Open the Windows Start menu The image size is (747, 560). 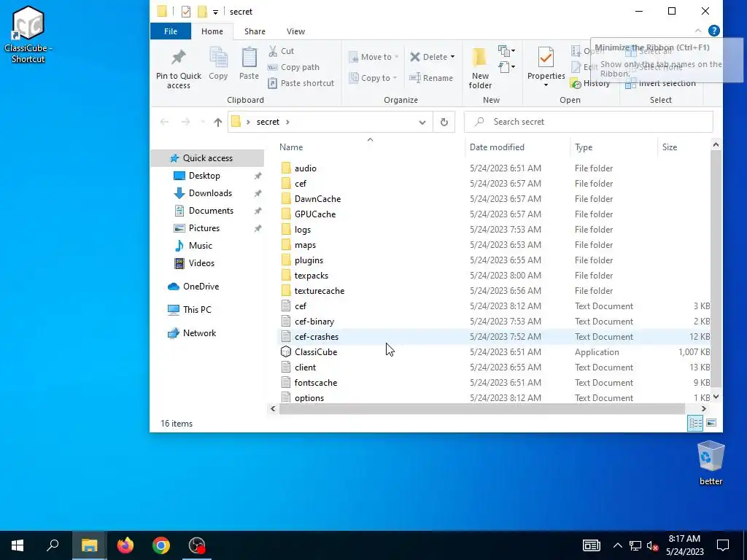[18, 545]
